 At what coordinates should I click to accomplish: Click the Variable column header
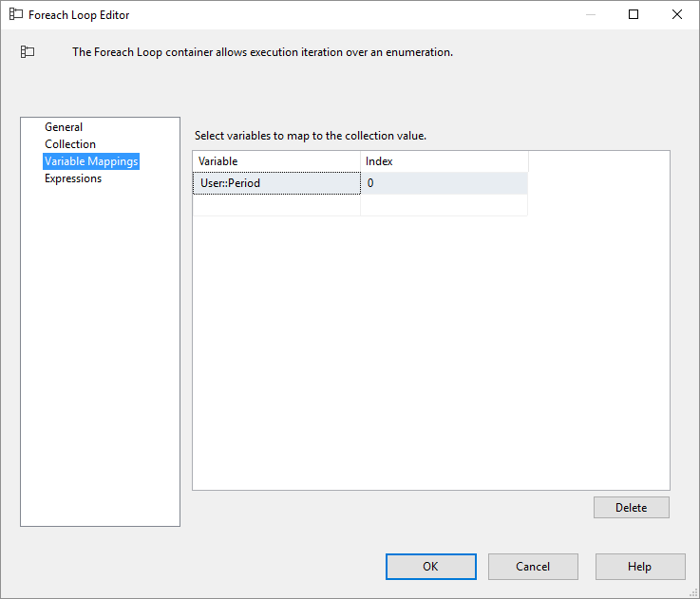click(x=276, y=161)
